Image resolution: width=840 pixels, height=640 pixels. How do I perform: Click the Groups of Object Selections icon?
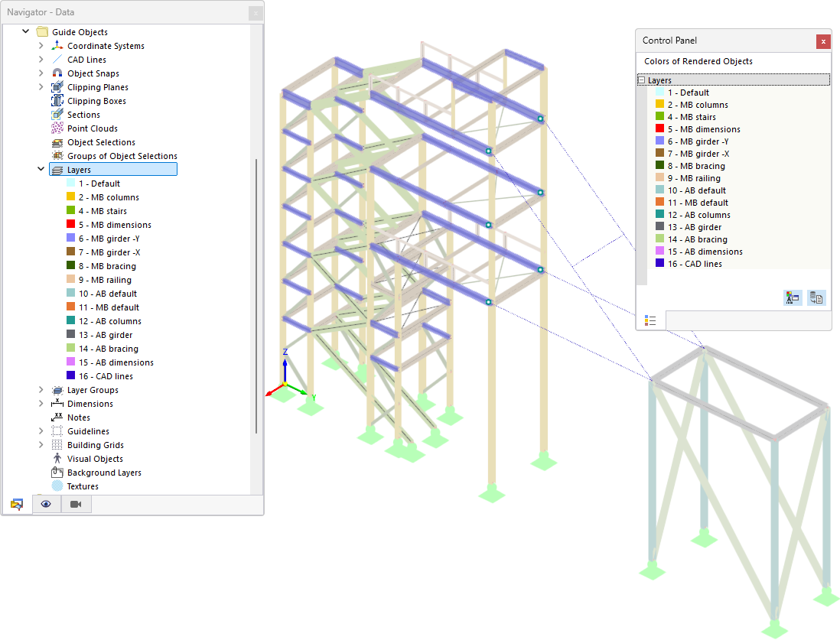(57, 156)
